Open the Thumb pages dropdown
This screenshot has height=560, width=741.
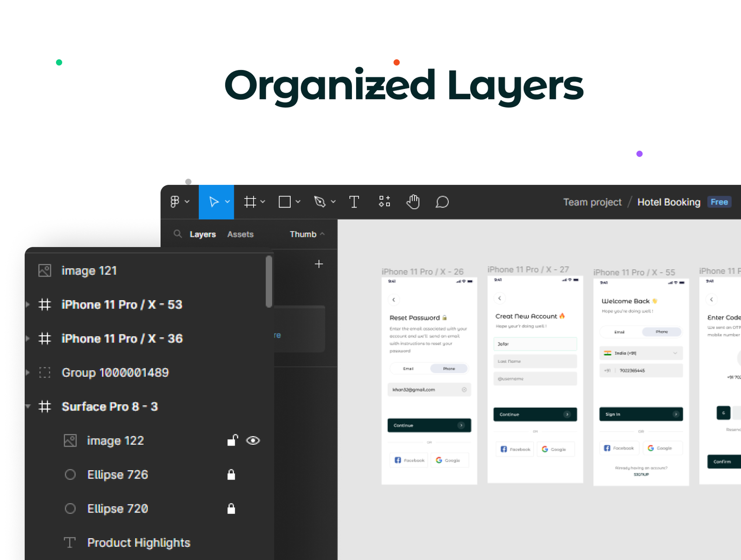[x=307, y=234]
